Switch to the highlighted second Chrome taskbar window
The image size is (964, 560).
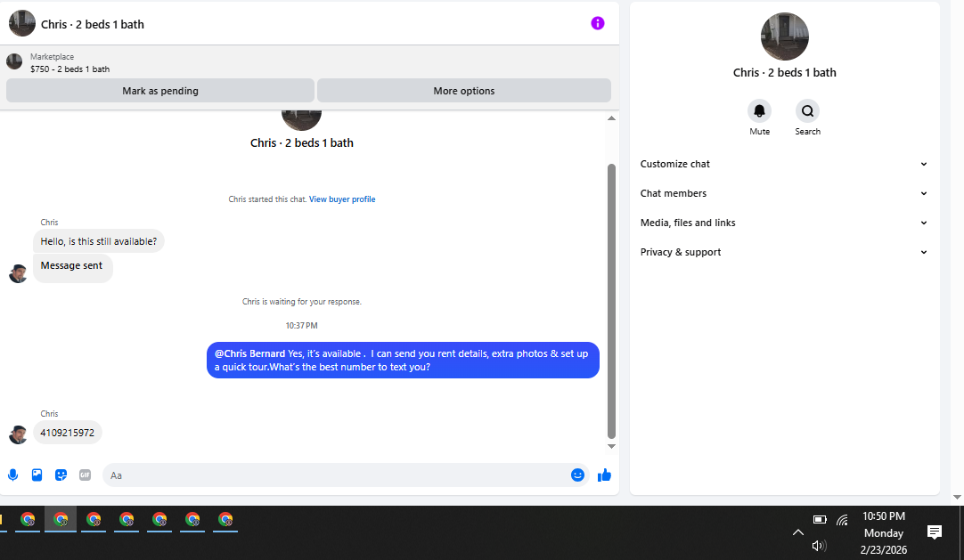coord(61,520)
